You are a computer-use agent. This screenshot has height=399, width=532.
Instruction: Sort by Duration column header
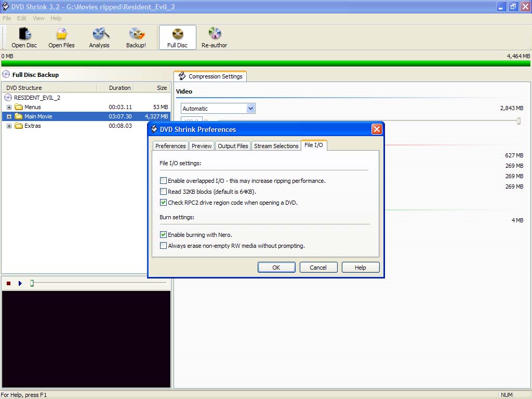pos(115,88)
